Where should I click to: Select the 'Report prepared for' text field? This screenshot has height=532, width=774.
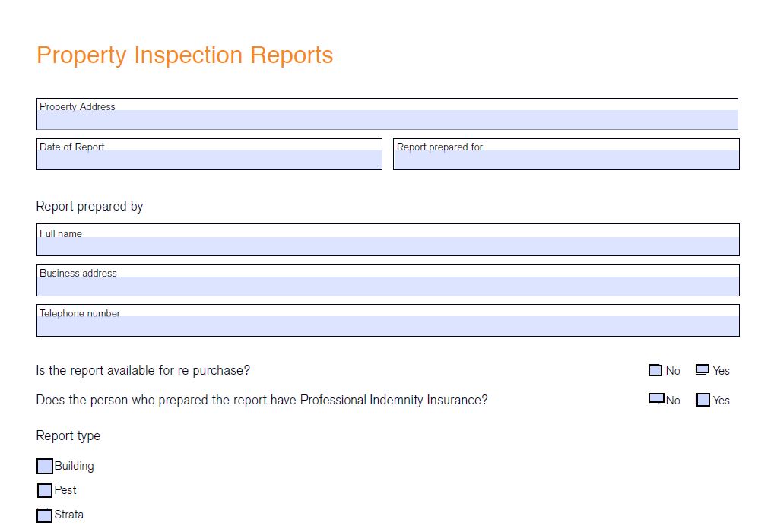pos(566,160)
